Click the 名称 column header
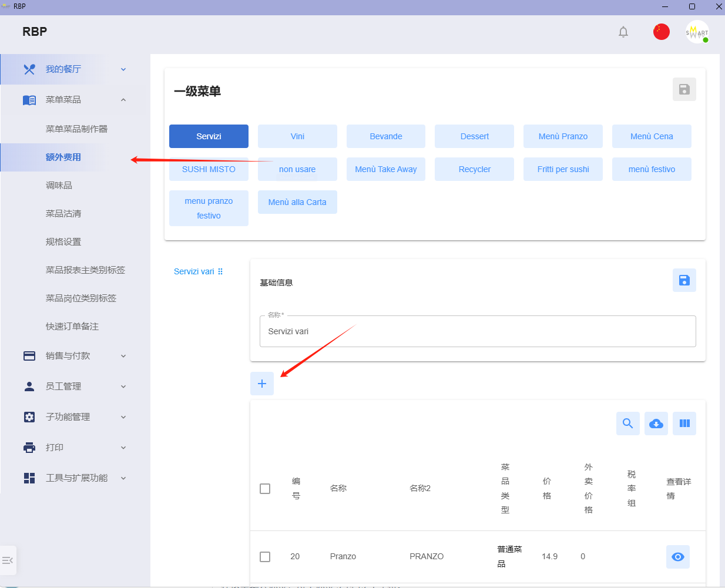This screenshot has height=588, width=725. (x=338, y=488)
